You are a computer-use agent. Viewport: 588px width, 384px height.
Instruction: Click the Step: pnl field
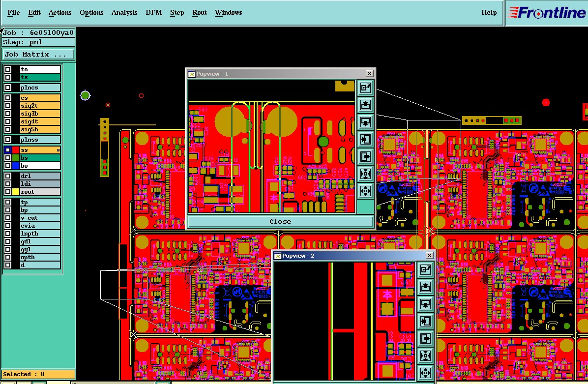(39, 42)
